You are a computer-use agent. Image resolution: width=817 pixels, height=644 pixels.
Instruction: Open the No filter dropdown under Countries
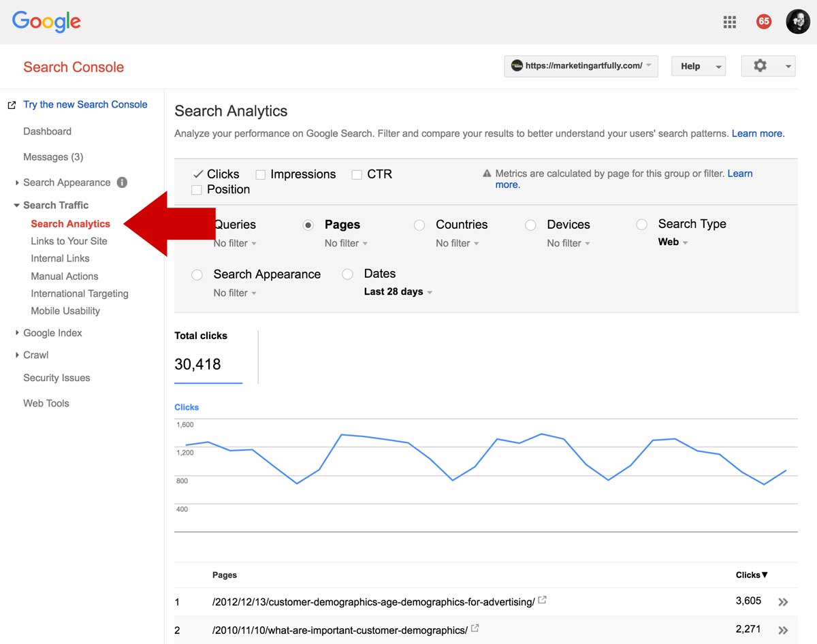[457, 243]
